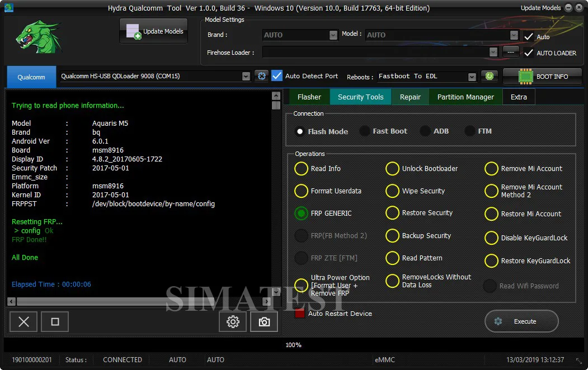This screenshot has height=370, width=588.
Task: Click Elapsed Time line in log
Action: [51, 284]
